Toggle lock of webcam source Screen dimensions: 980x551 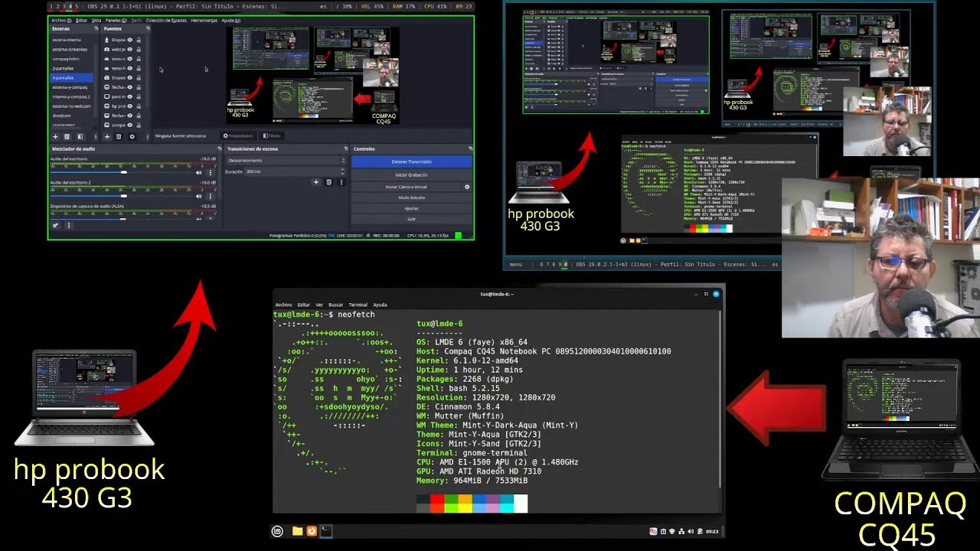click(139, 49)
